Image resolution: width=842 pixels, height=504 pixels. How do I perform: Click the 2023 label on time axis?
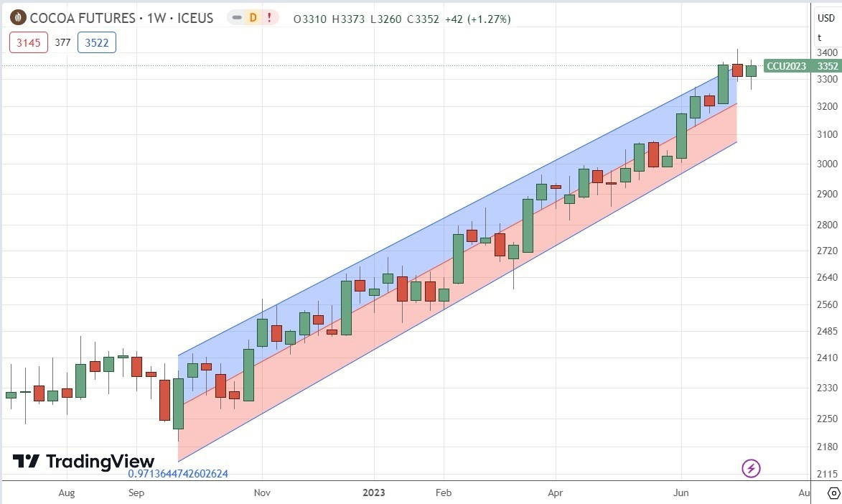[x=373, y=493]
